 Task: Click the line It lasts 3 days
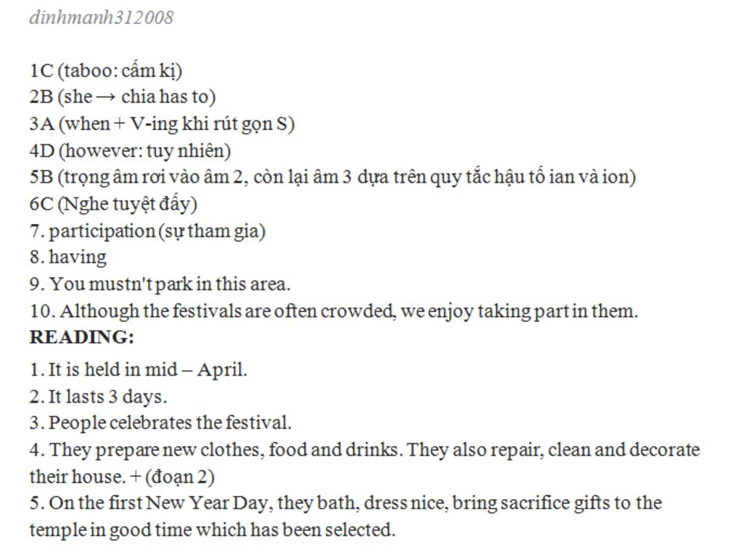coord(98,397)
